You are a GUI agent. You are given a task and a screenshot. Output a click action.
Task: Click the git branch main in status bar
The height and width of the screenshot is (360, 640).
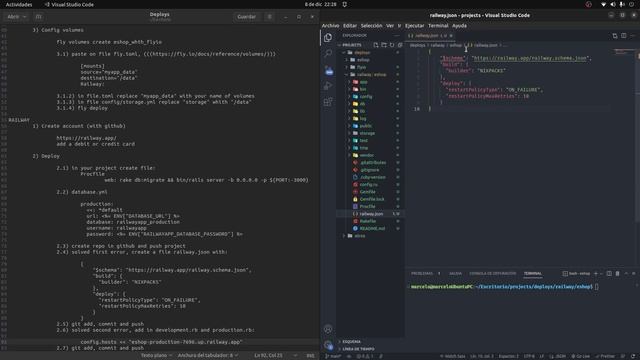coord(333,356)
